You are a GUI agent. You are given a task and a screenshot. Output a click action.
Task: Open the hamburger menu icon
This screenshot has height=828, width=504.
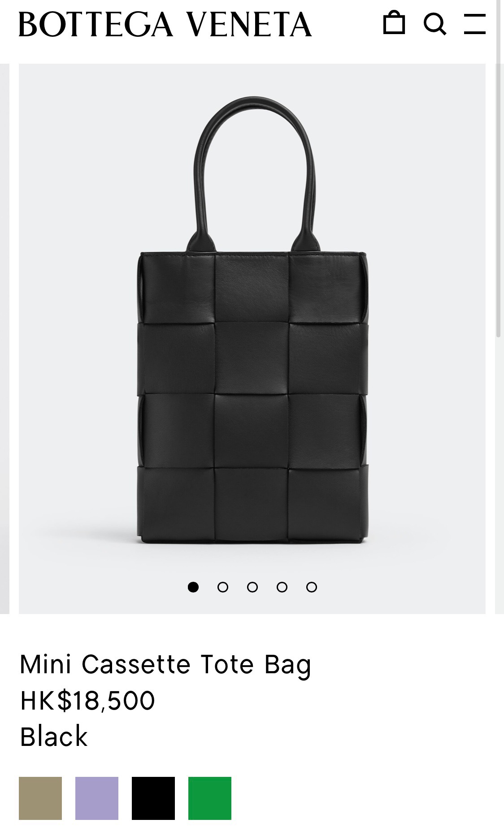(x=475, y=24)
